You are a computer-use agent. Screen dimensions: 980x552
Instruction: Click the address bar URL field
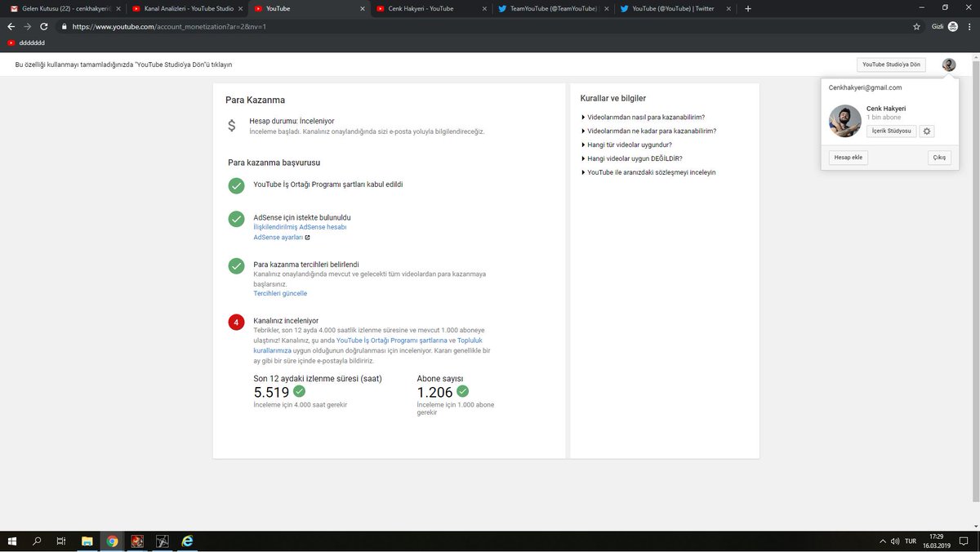click(482, 26)
